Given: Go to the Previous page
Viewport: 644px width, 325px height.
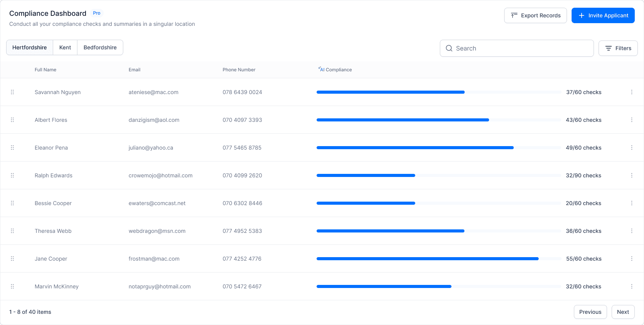Looking at the screenshot, I should pyautogui.click(x=590, y=312).
